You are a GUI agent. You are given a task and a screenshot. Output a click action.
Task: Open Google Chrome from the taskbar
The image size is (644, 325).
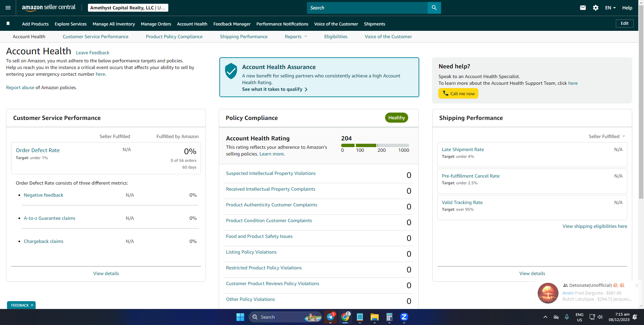tap(345, 317)
